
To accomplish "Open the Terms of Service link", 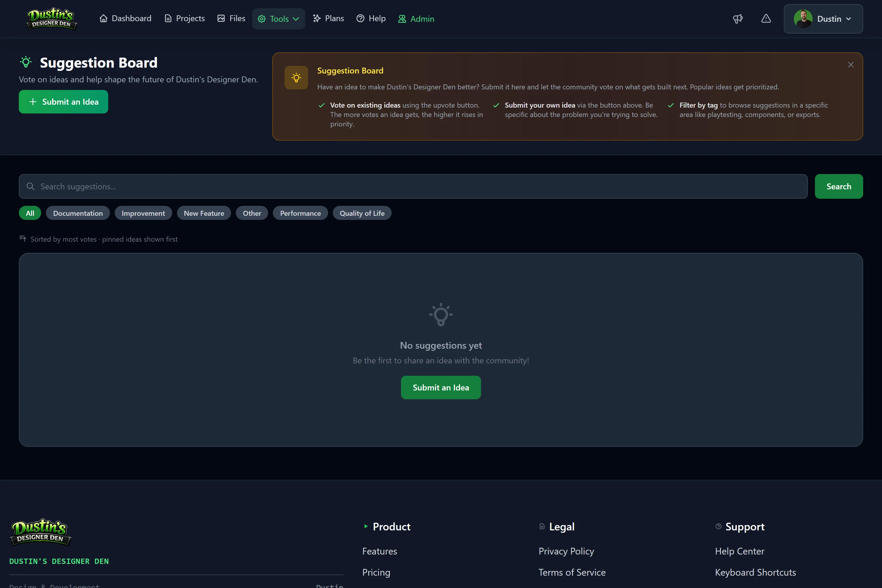I will click(x=572, y=572).
